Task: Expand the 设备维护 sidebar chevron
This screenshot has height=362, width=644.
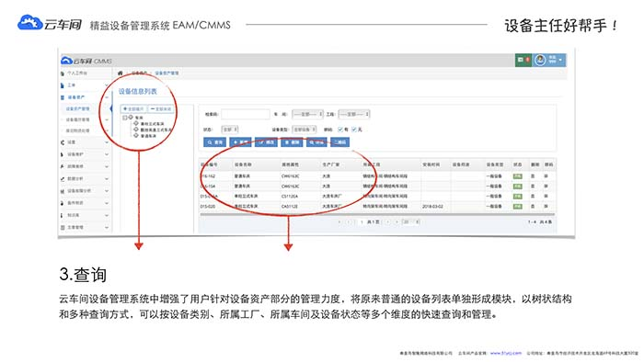Action: point(107,154)
